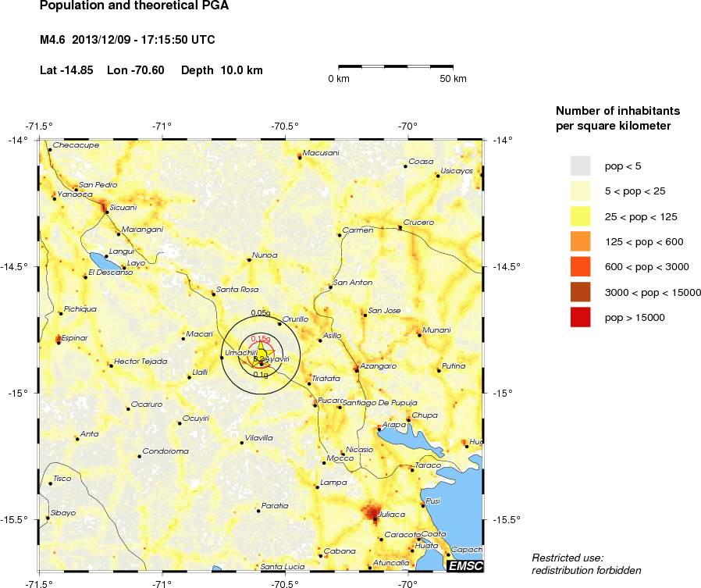The width and height of the screenshot is (701, 588).
Task: Select the 'M4.6 2013/12/09 - 17:15:50 UTC' line
Action: point(127,40)
